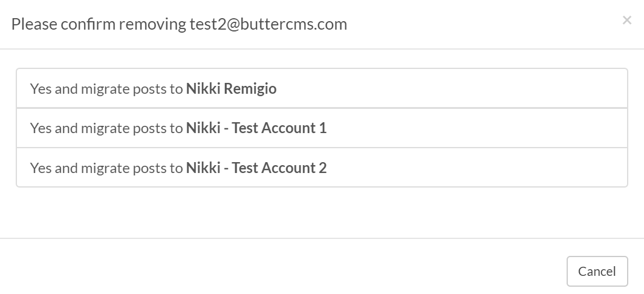
Task: Click the bold Nikki - Test Account 2 label
Action: click(256, 168)
